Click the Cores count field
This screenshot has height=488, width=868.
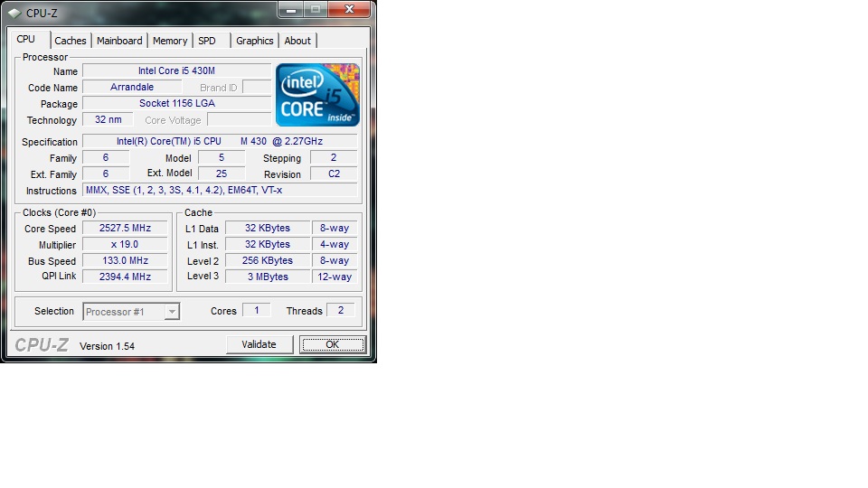click(x=256, y=310)
